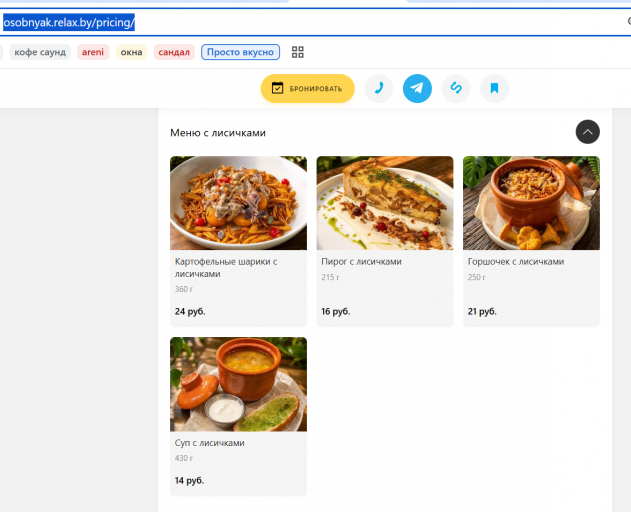Screen dimensions: 631x512
Task: Click the Пирог с лисичками title
Action: 361,262
